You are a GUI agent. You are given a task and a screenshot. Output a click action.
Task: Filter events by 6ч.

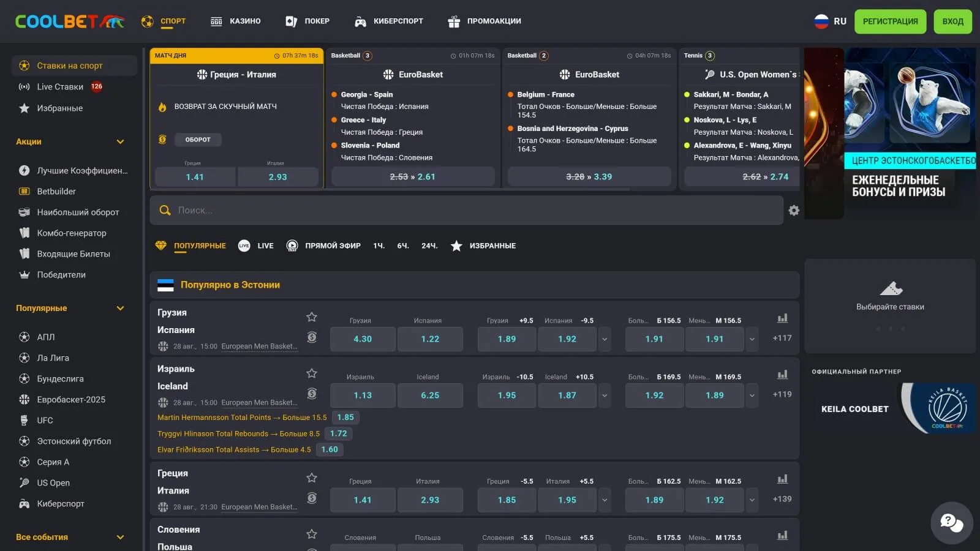tap(403, 246)
